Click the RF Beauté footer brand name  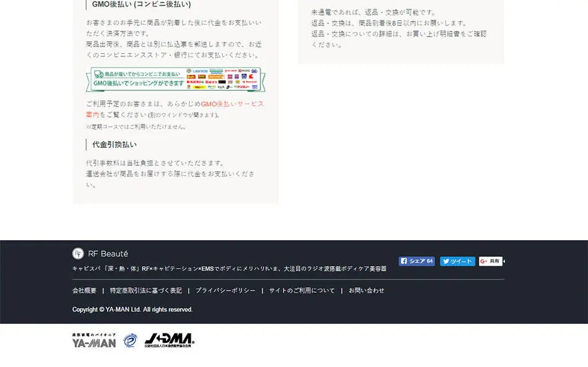pos(108,254)
